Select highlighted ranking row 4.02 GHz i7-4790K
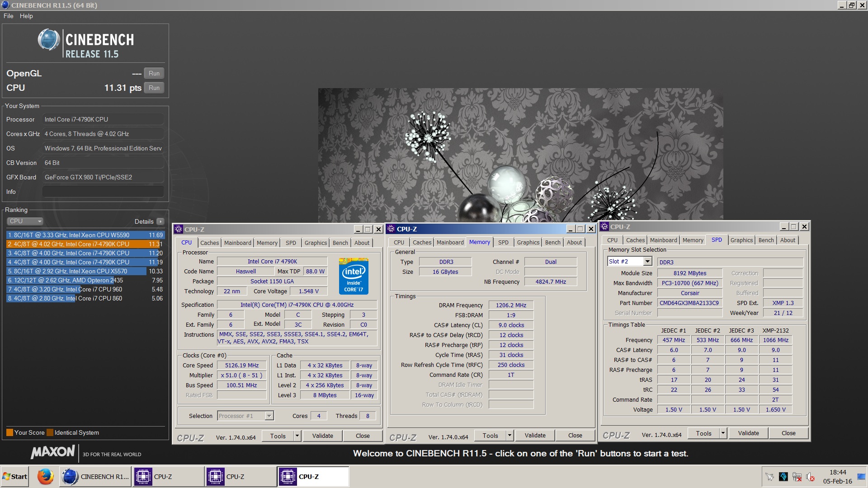 pos(85,244)
